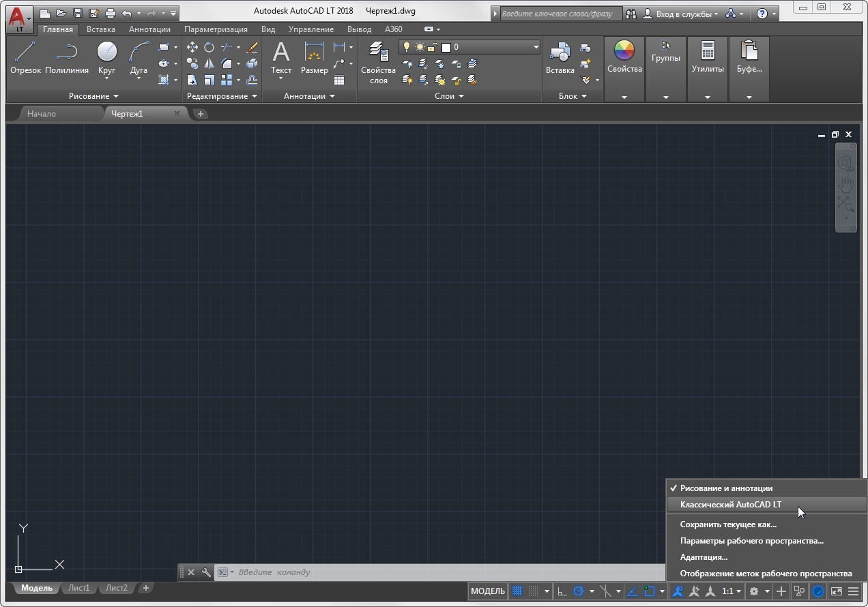This screenshot has width=868, height=607.
Task: Toggle auto-add annotation scales icon
Action: [694, 591]
